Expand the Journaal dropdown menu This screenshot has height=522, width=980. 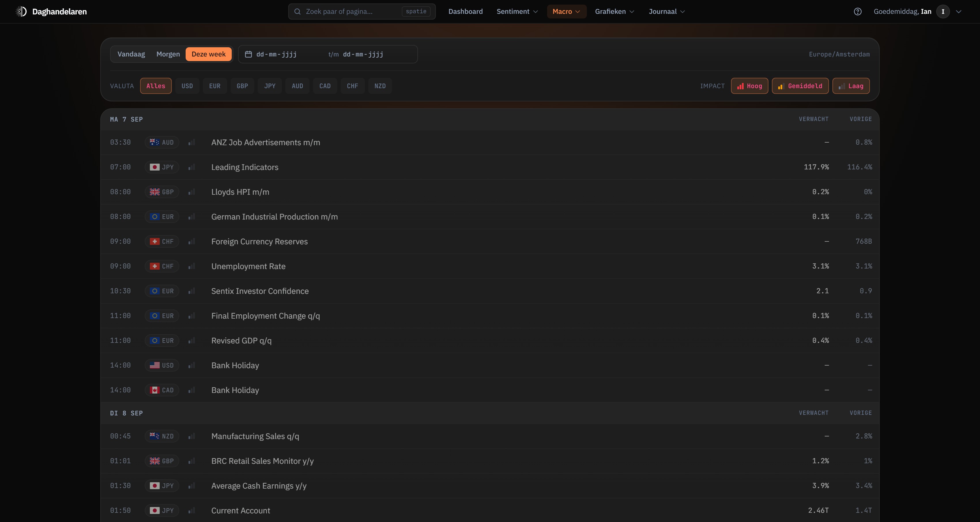click(x=666, y=12)
